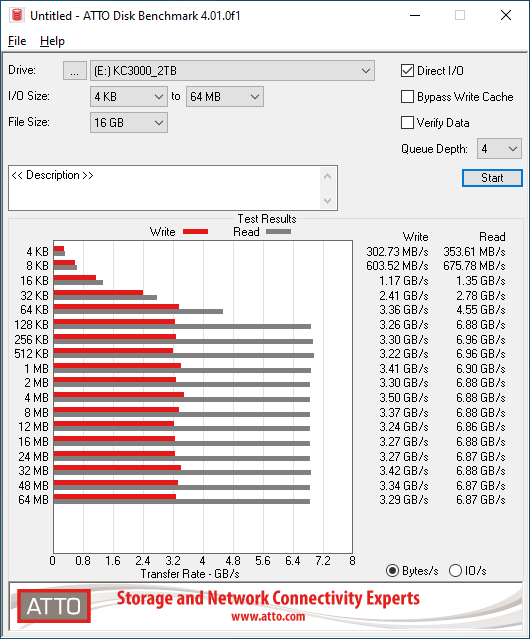
Task: Click the 4 KB write value 302.73 MB/s
Action: (397, 252)
